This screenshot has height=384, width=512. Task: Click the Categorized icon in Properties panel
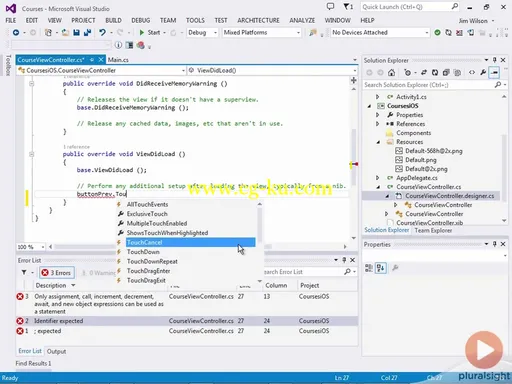pyautogui.click(x=369, y=268)
